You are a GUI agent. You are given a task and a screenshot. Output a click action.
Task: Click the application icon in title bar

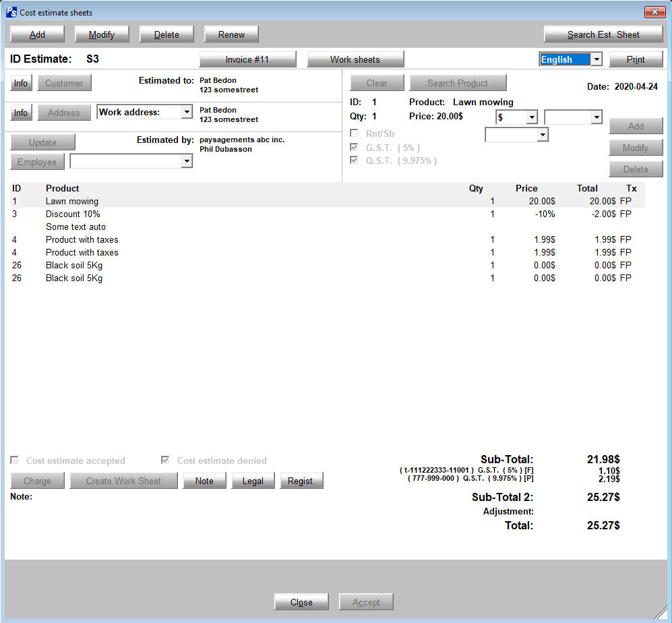(x=11, y=12)
